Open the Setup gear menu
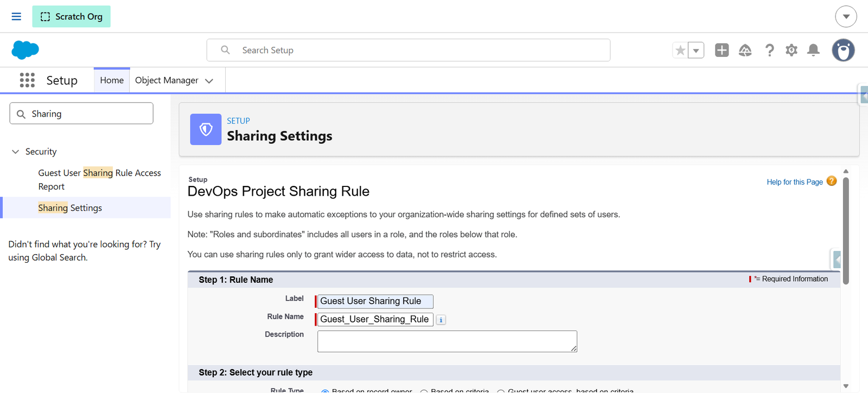868x401 pixels. pyautogui.click(x=792, y=50)
